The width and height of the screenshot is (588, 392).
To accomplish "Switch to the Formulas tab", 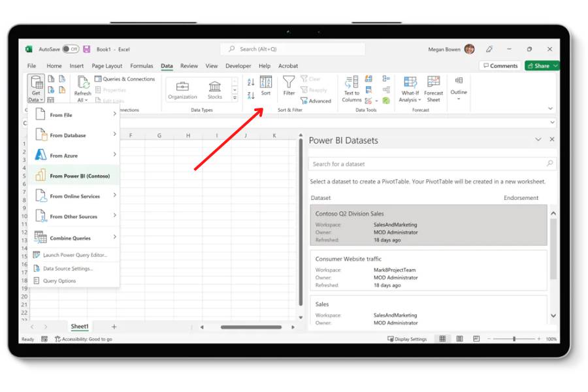I will tap(142, 65).
